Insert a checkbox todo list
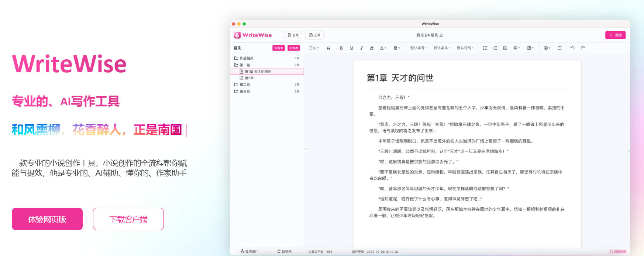The height and width of the screenshot is (256, 644). [x=505, y=48]
